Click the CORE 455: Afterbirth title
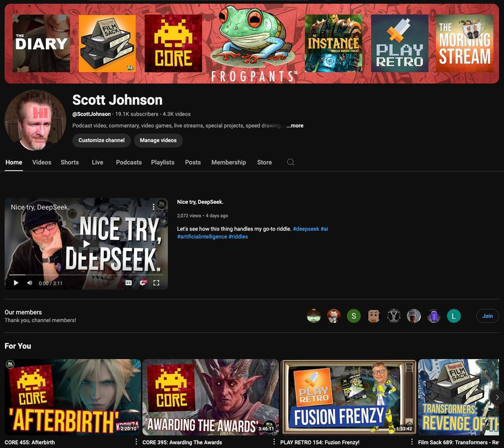Screen dimensions: 504x448 coord(30,442)
